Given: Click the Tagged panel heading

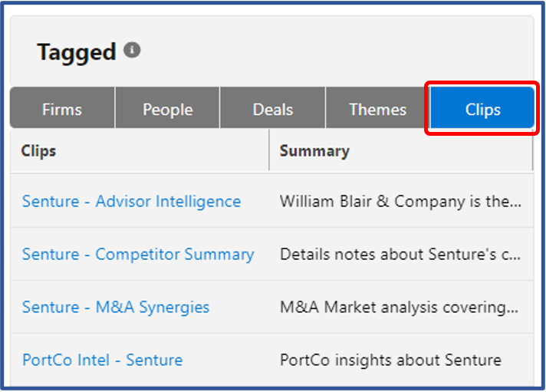Looking at the screenshot, I should click(76, 52).
